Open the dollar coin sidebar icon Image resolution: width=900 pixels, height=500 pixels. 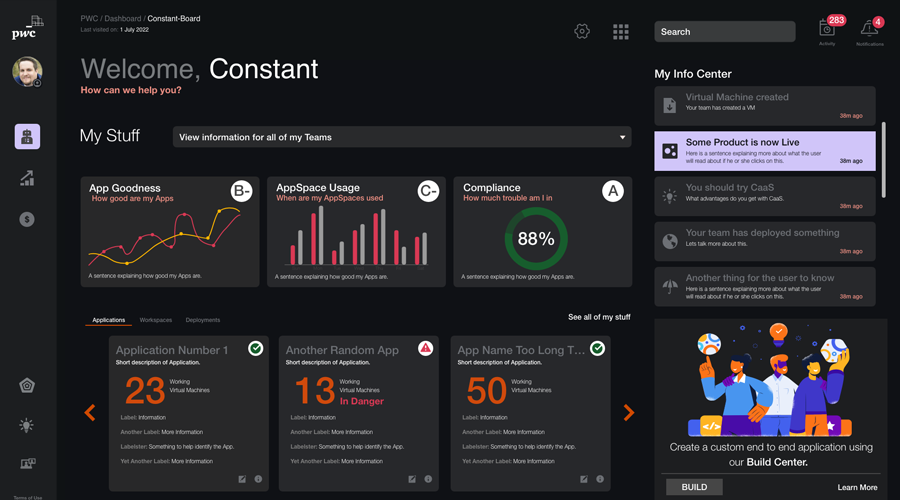(27, 219)
